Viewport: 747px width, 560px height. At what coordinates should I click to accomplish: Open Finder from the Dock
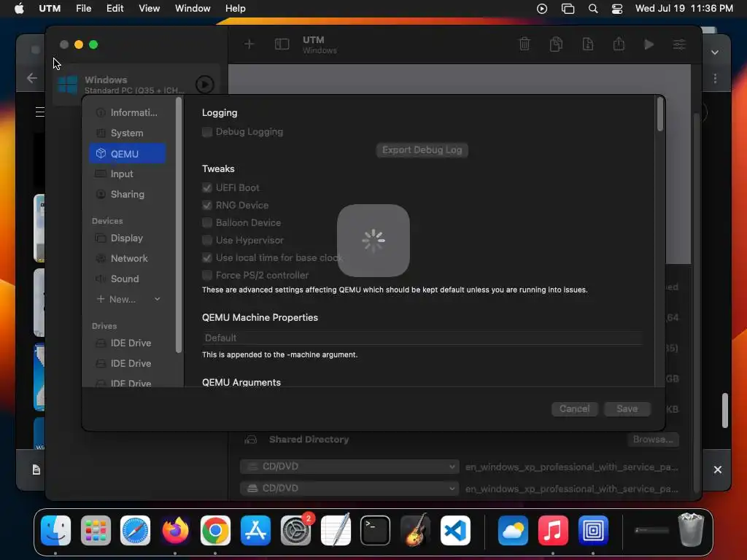[55, 531]
